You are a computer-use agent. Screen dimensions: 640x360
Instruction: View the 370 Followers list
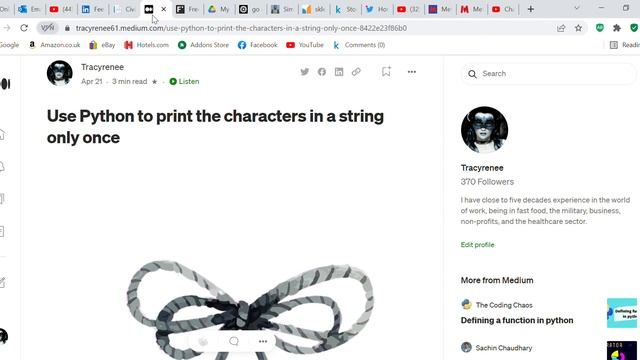click(487, 182)
